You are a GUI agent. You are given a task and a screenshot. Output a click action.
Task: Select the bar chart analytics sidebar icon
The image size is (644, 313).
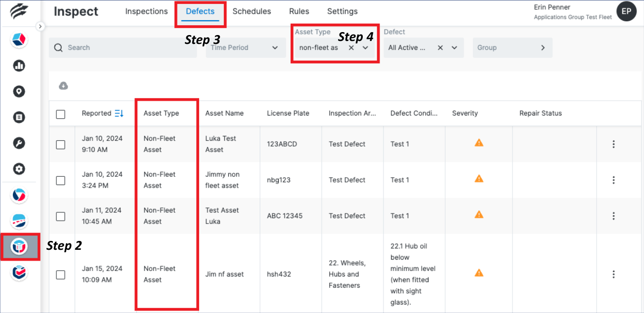(x=19, y=66)
